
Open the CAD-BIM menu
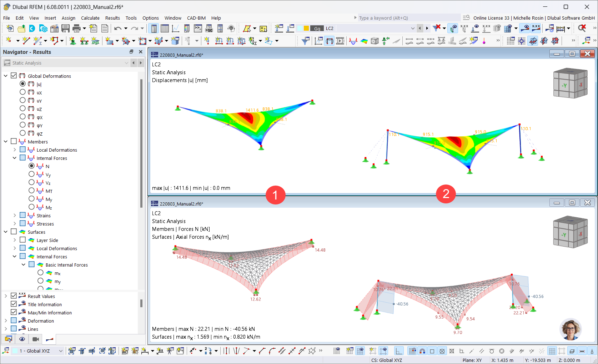196,18
